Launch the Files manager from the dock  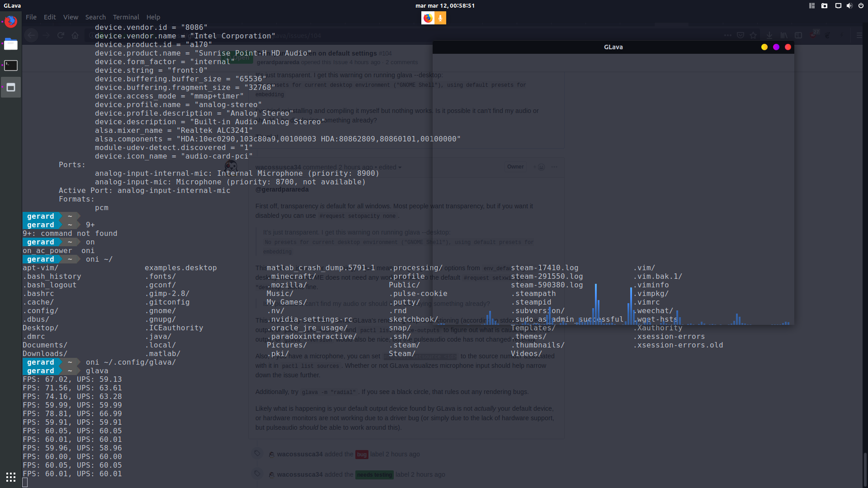pos(10,44)
